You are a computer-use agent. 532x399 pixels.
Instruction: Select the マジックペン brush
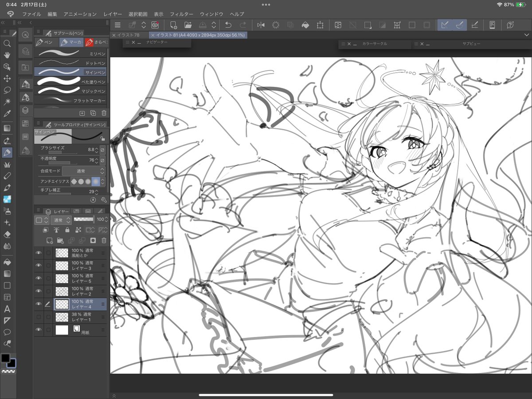pyautogui.click(x=70, y=91)
